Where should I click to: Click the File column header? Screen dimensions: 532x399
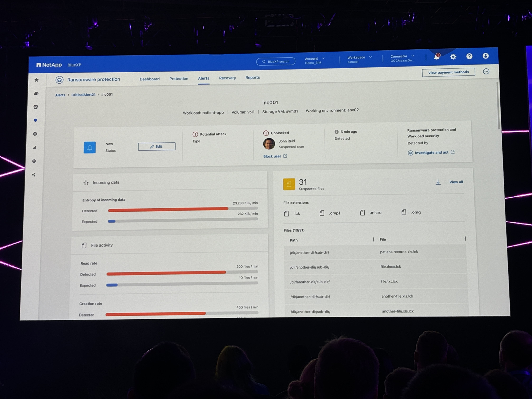tap(383, 239)
